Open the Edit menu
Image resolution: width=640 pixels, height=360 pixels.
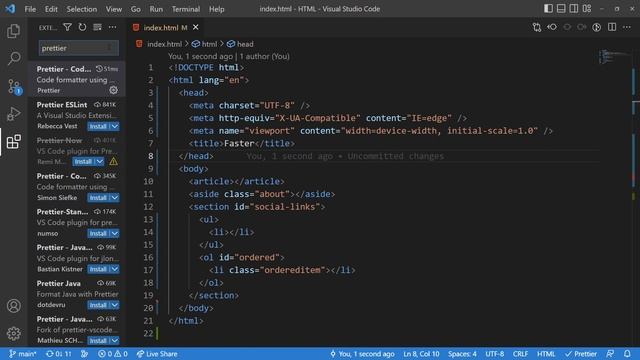tap(51, 9)
